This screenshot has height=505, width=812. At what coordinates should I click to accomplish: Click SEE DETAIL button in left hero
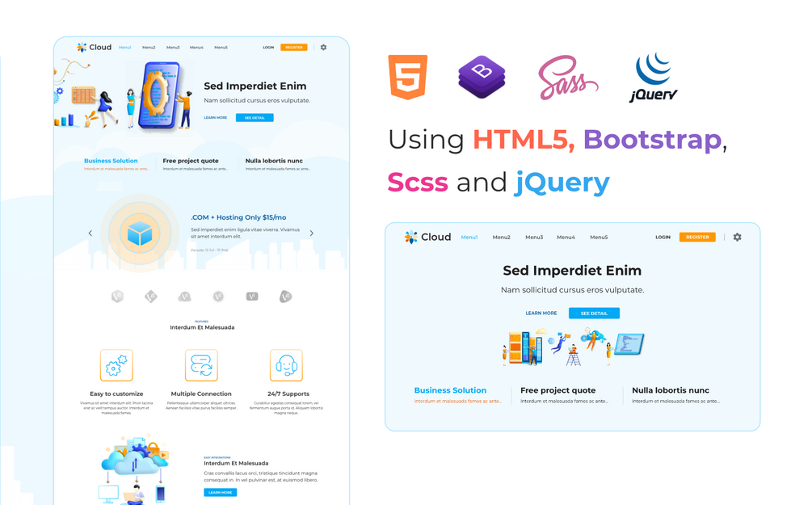click(255, 118)
